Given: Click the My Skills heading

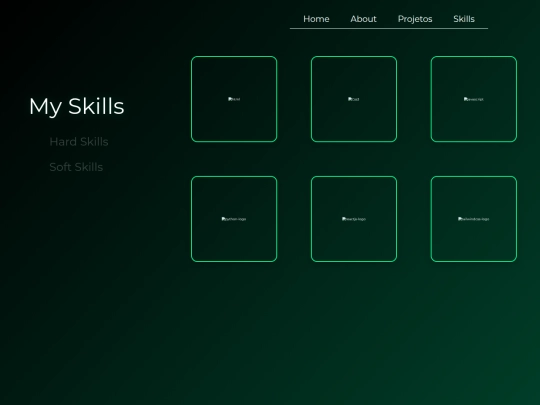Looking at the screenshot, I should coord(76,106).
